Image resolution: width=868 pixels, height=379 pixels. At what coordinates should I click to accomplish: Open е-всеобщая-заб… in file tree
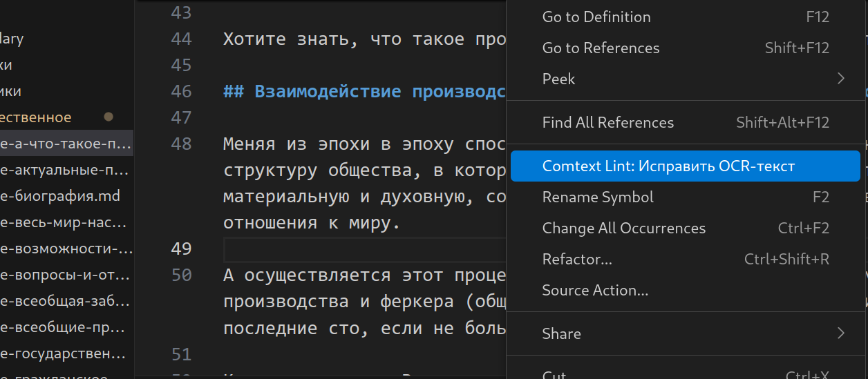coord(65,302)
